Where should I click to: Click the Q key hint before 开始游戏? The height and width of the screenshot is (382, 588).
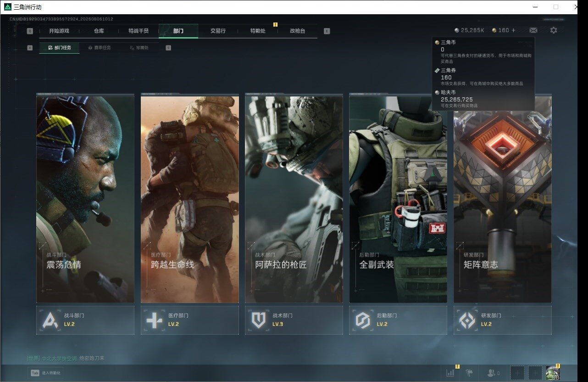pyautogui.click(x=30, y=31)
